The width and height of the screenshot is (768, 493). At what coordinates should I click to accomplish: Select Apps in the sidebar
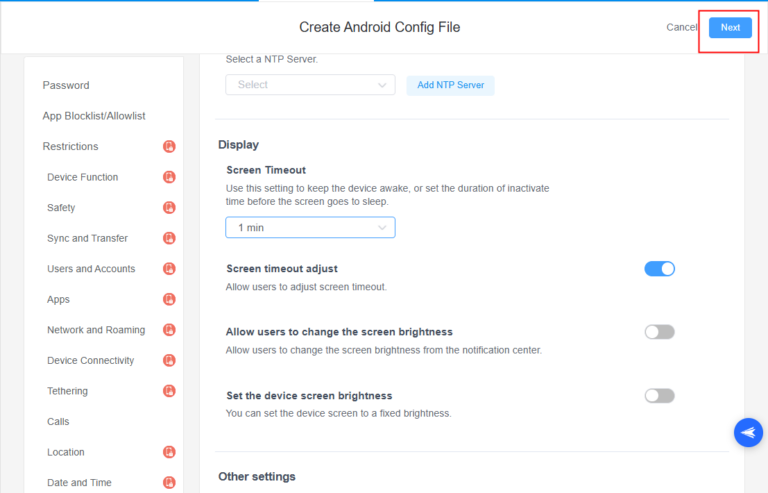[x=58, y=300]
